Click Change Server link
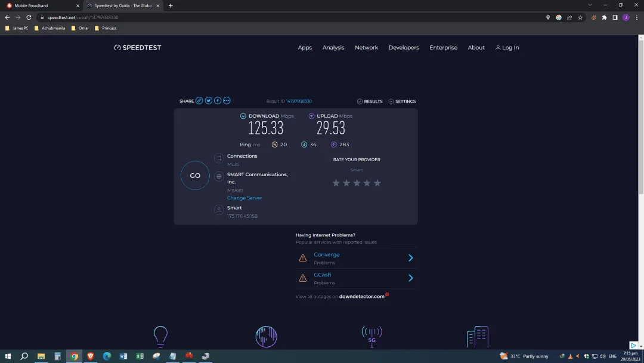This screenshot has width=644, height=363. (x=244, y=198)
